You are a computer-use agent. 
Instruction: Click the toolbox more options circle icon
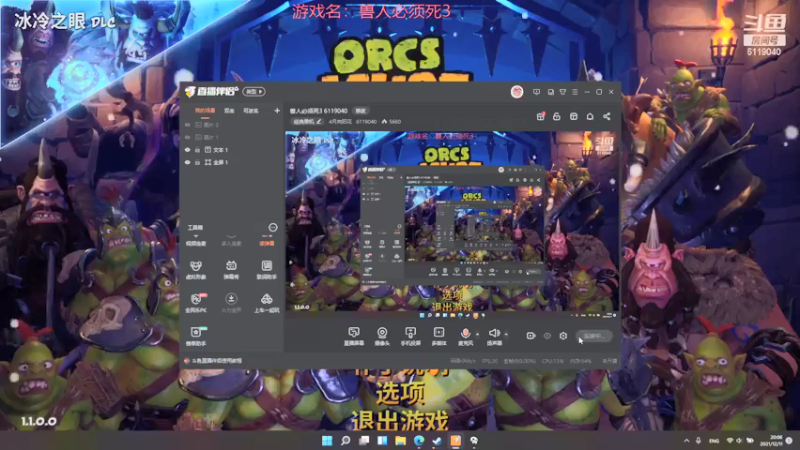point(273,228)
